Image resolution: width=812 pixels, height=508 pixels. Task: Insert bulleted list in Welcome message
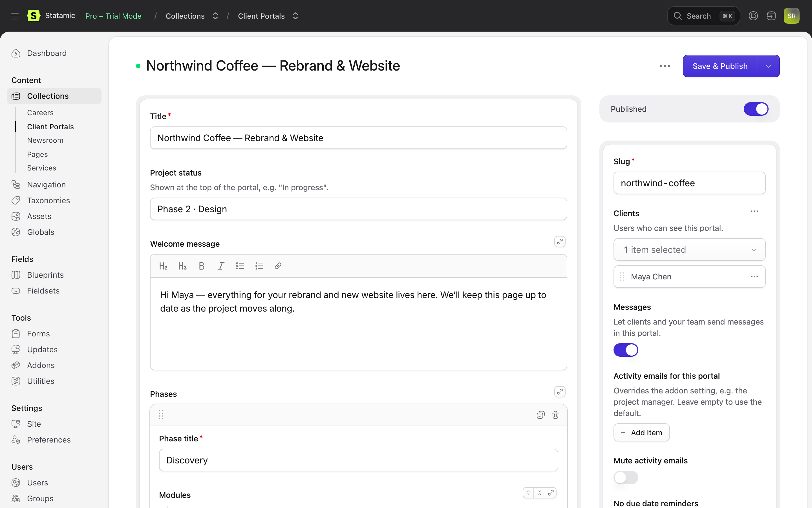coord(240,266)
